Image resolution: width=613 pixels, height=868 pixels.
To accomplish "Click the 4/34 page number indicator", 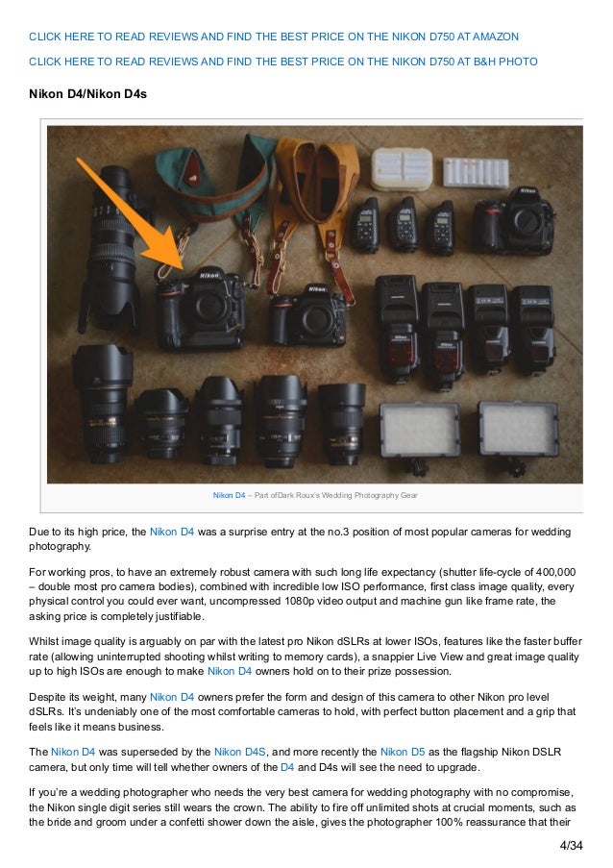I will coord(571,845).
